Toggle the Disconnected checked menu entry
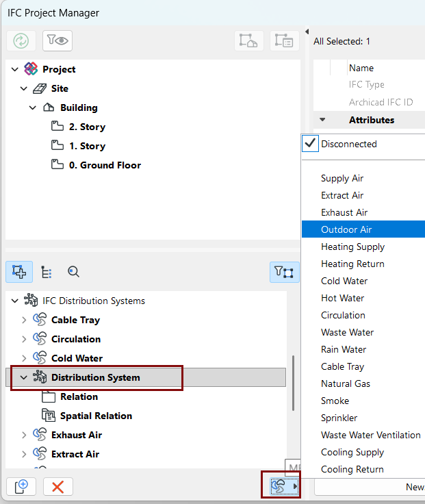The width and height of the screenshot is (425, 504). pos(363,144)
